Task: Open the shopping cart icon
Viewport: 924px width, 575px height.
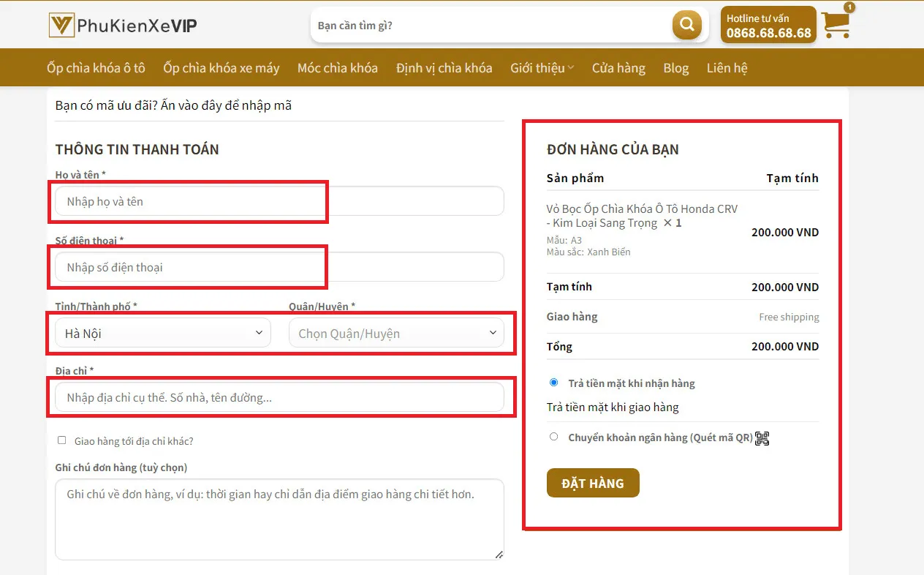Action: pyautogui.click(x=836, y=25)
